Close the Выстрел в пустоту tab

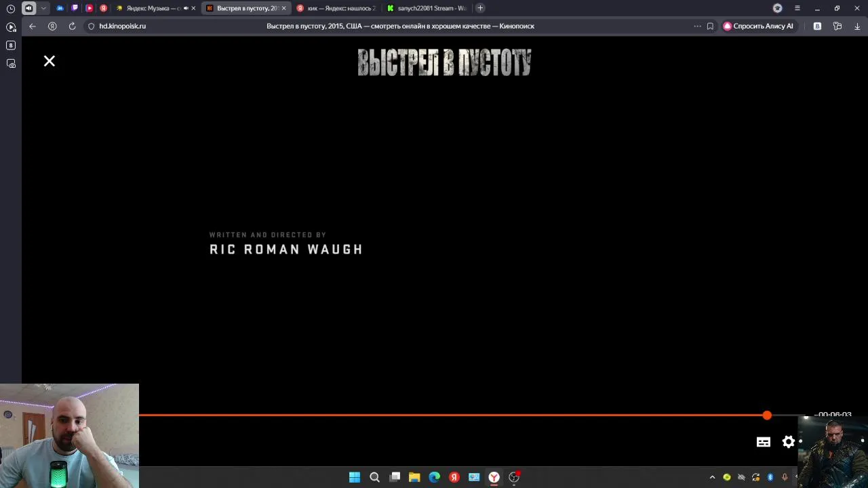click(x=283, y=8)
